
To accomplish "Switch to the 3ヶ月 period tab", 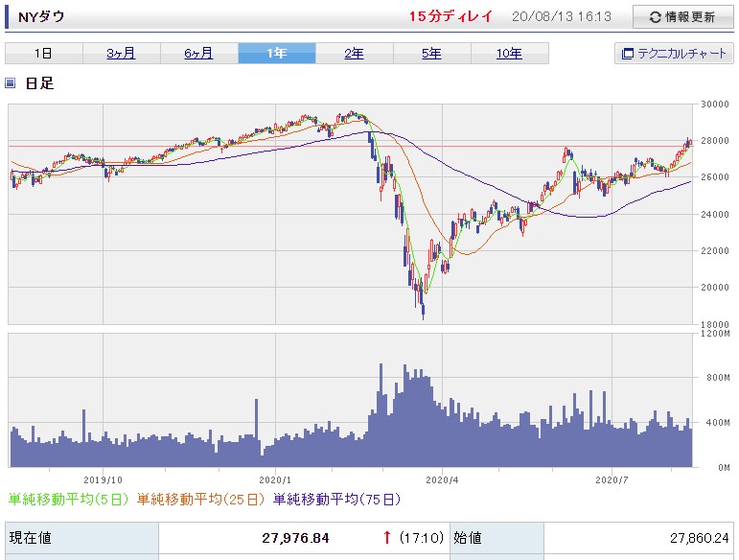I will coord(121,54).
